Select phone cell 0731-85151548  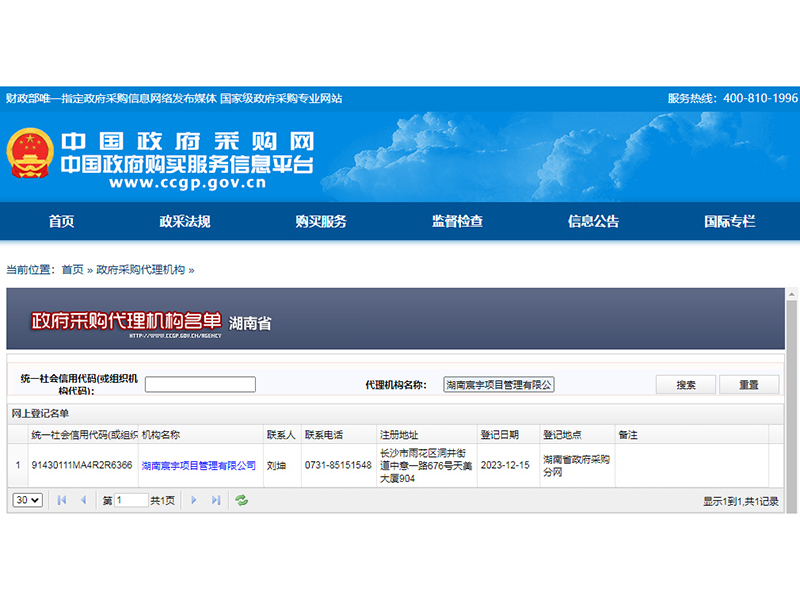tap(339, 465)
